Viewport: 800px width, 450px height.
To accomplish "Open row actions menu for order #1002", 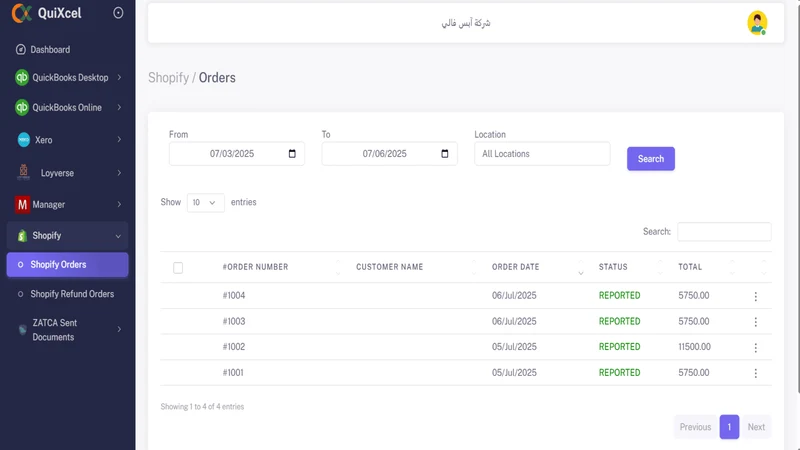I will pos(756,348).
